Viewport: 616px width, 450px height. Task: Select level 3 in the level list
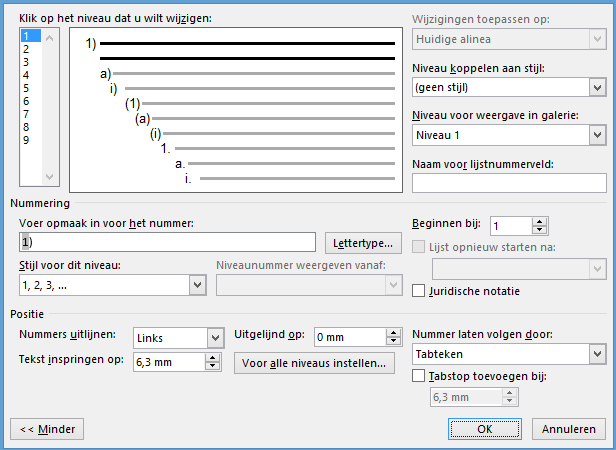click(x=26, y=62)
